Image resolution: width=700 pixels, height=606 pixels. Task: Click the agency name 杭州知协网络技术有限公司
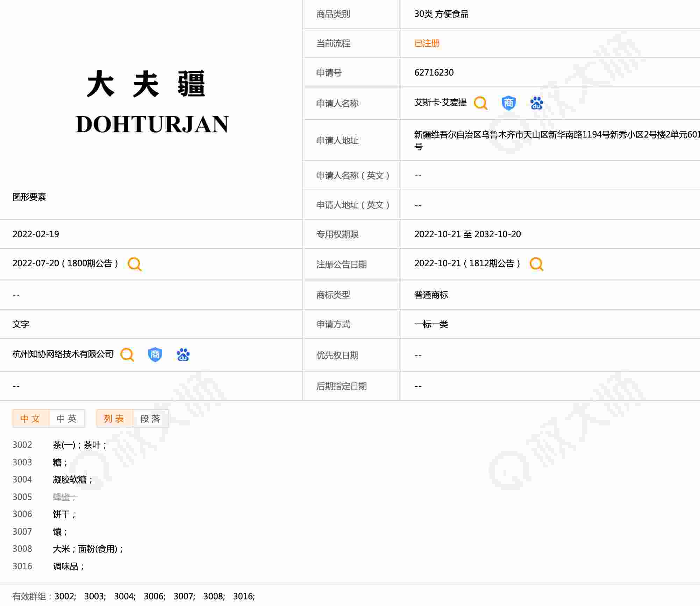(63, 354)
